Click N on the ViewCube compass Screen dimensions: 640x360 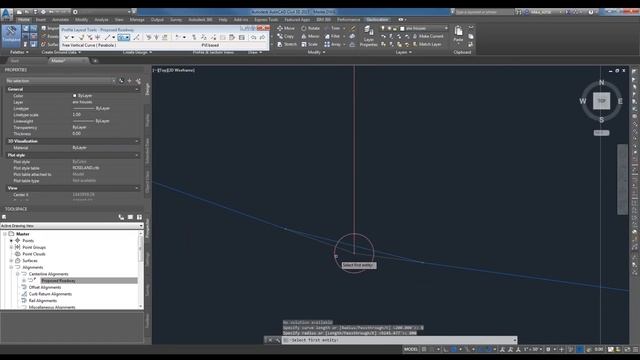point(601,82)
